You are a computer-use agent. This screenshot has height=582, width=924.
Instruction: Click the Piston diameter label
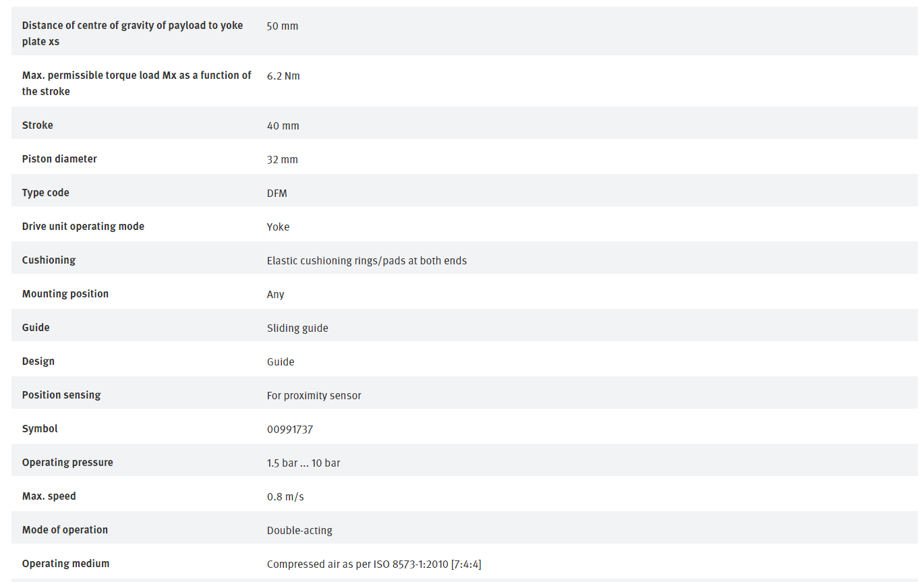[59, 159]
